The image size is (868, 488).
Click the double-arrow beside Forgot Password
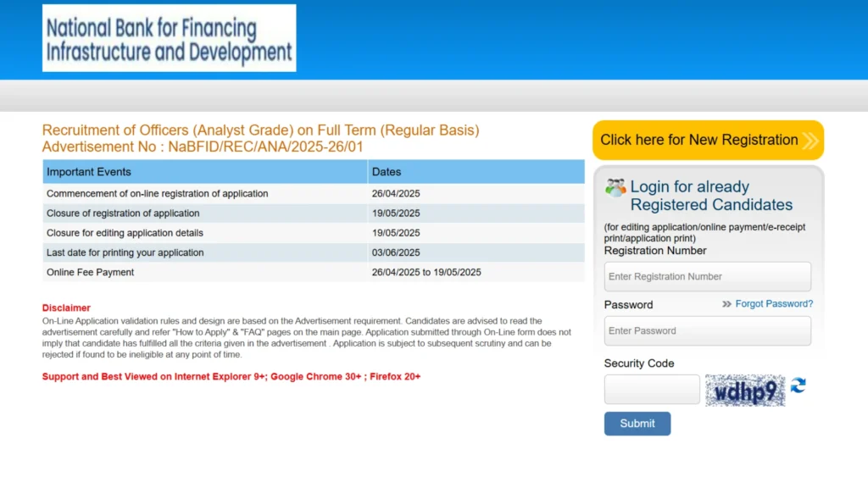click(726, 304)
